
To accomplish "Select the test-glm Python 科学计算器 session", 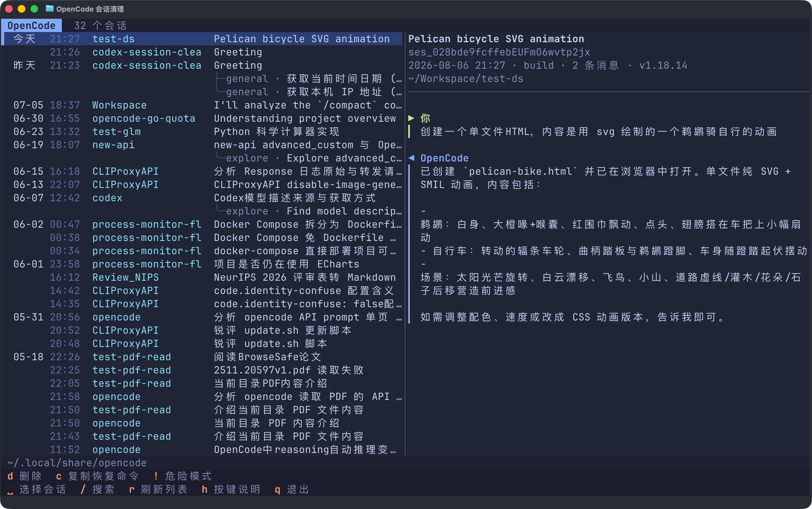I will coord(203,131).
